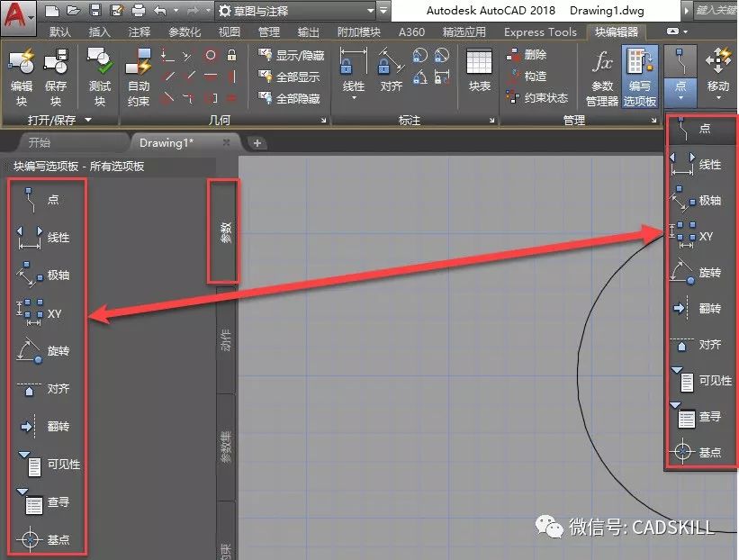Open the 注释 ribbon tab
The height and width of the screenshot is (560, 739).
pyautogui.click(x=139, y=32)
